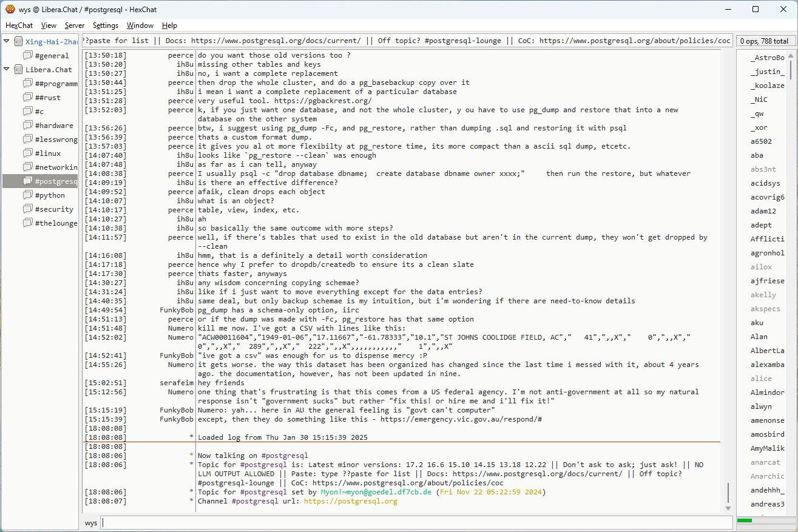
Task: Switch to the ##rust channel
Action: point(48,98)
